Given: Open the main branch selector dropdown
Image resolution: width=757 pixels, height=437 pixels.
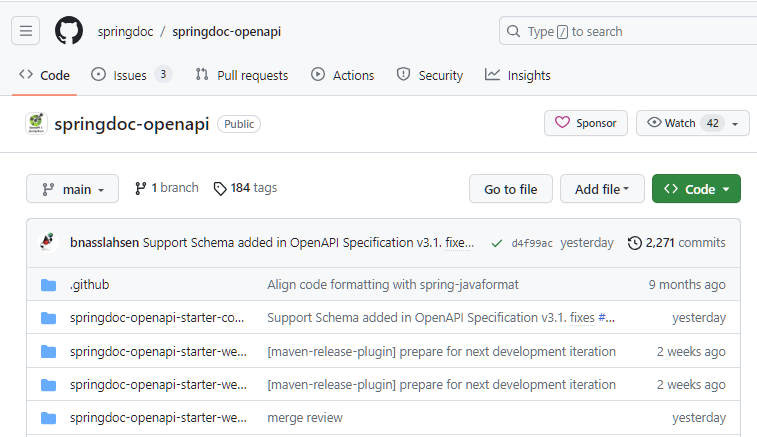Looking at the screenshot, I should tap(72, 189).
